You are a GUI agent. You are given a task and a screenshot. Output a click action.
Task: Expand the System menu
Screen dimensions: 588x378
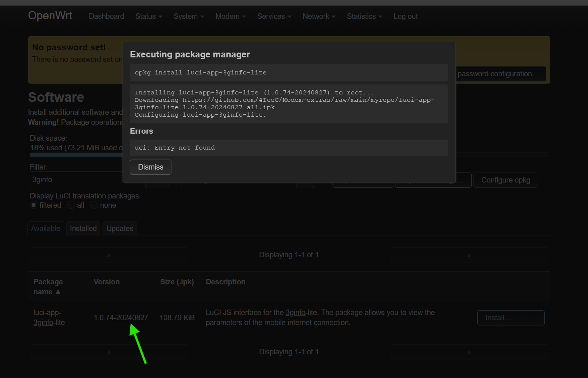click(x=189, y=16)
